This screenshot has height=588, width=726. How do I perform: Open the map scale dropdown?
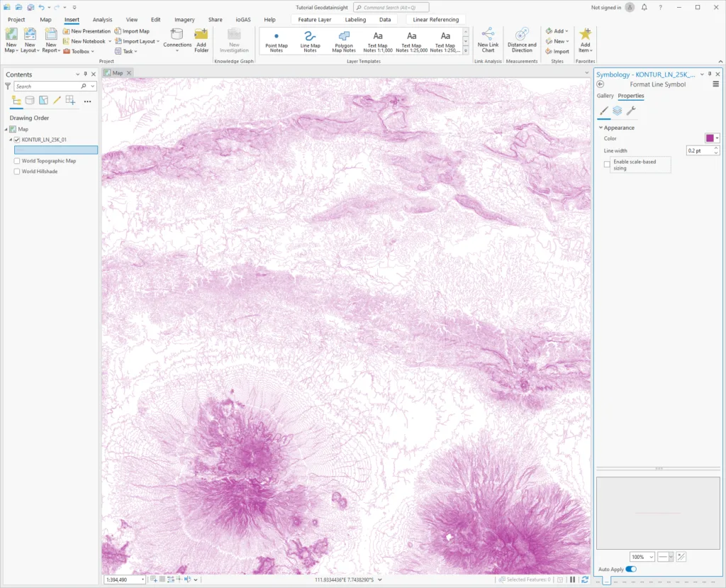(143, 579)
